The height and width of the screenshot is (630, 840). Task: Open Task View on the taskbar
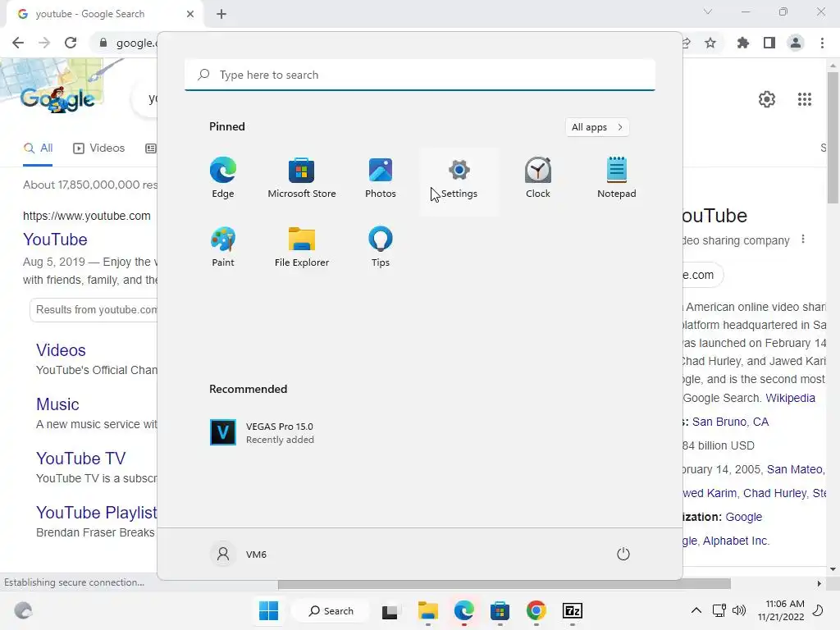click(x=390, y=611)
